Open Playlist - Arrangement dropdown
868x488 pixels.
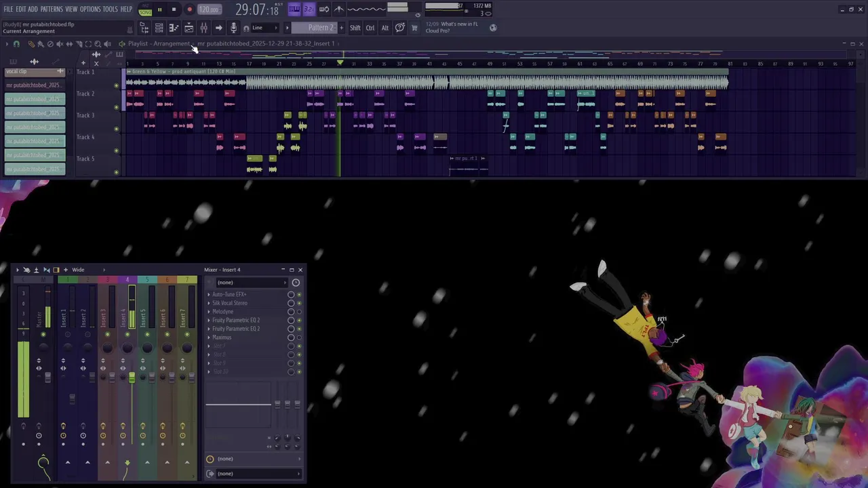click(159, 43)
